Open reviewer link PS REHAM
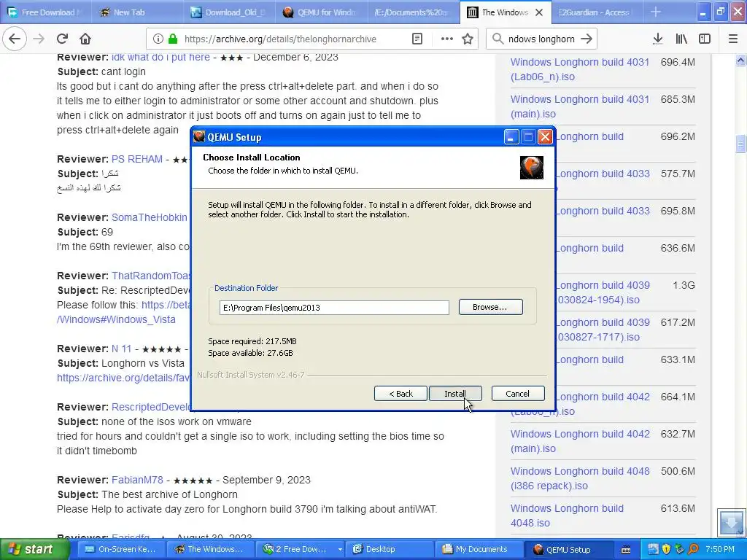 136,159
